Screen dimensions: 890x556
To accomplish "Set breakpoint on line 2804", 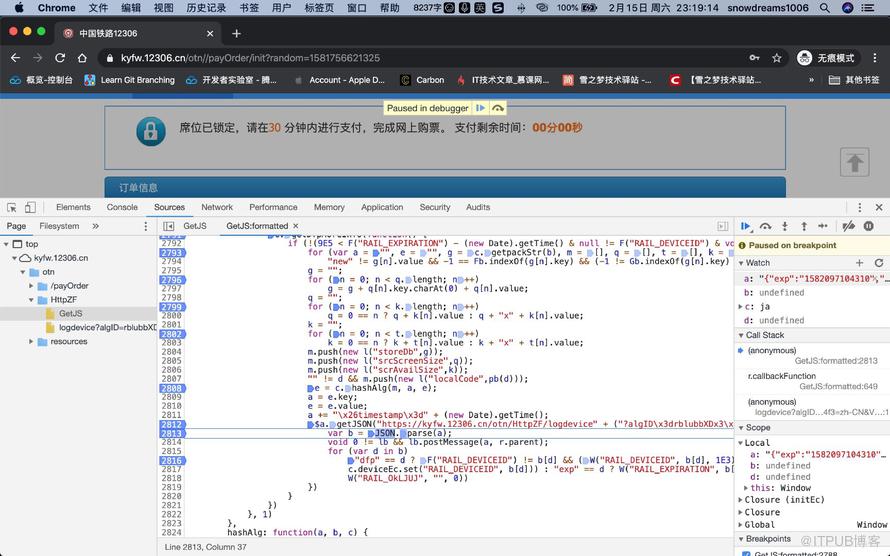I will (171, 352).
